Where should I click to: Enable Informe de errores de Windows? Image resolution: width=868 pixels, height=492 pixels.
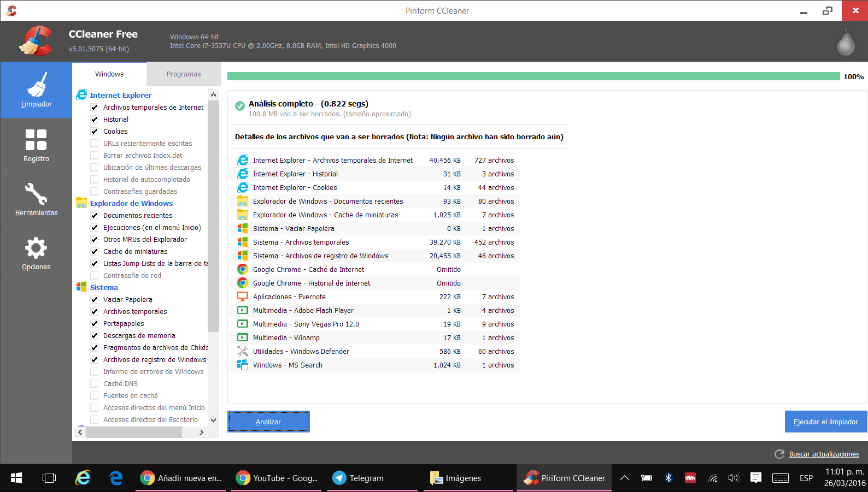pyautogui.click(x=95, y=371)
